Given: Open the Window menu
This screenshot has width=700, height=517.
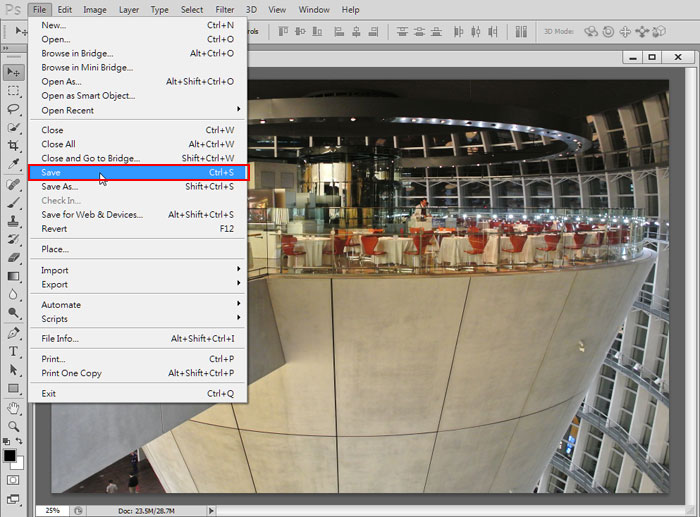Looking at the screenshot, I should [x=314, y=9].
